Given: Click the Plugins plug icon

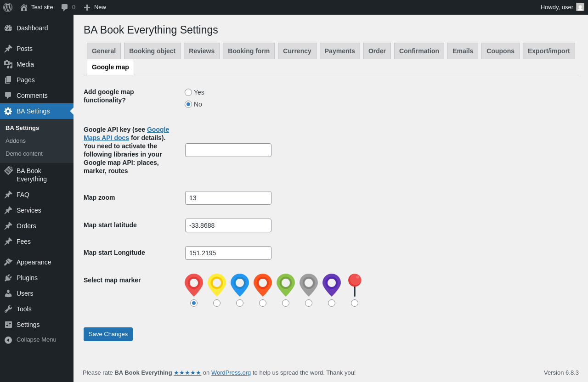Looking at the screenshot, I should (x=8, y=278).
